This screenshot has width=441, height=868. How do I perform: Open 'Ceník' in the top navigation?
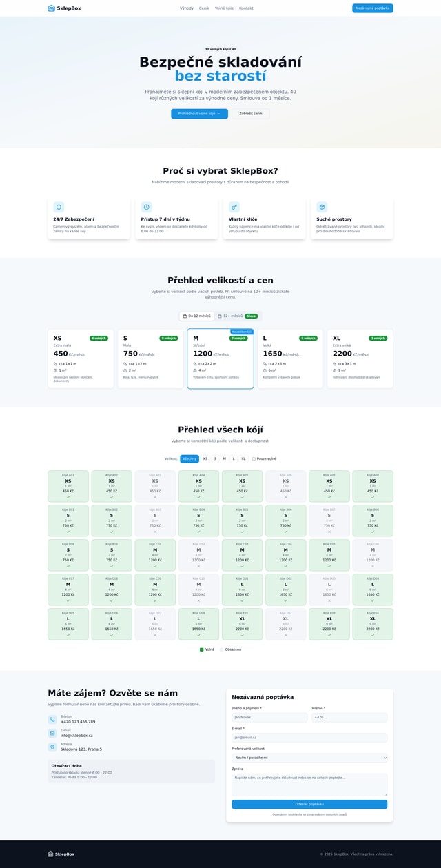tap(204, 8)
